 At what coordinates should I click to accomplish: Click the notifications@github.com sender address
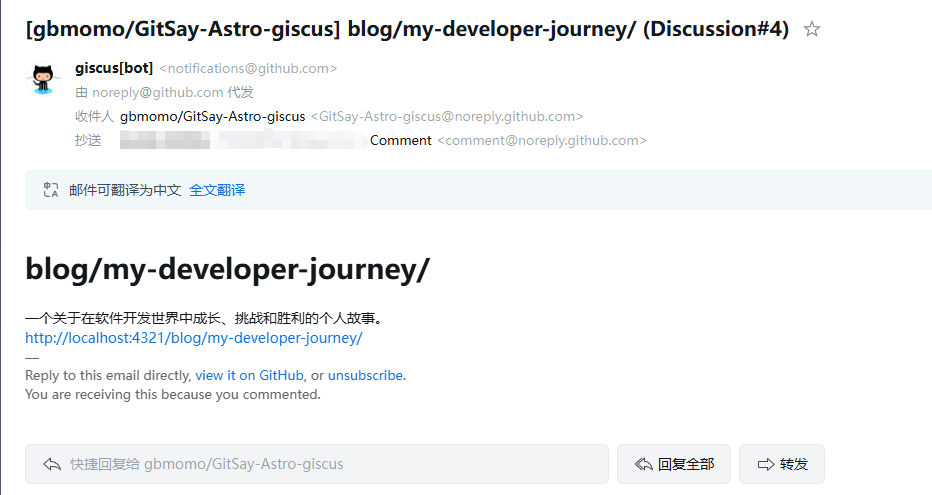tap(248, 69)
